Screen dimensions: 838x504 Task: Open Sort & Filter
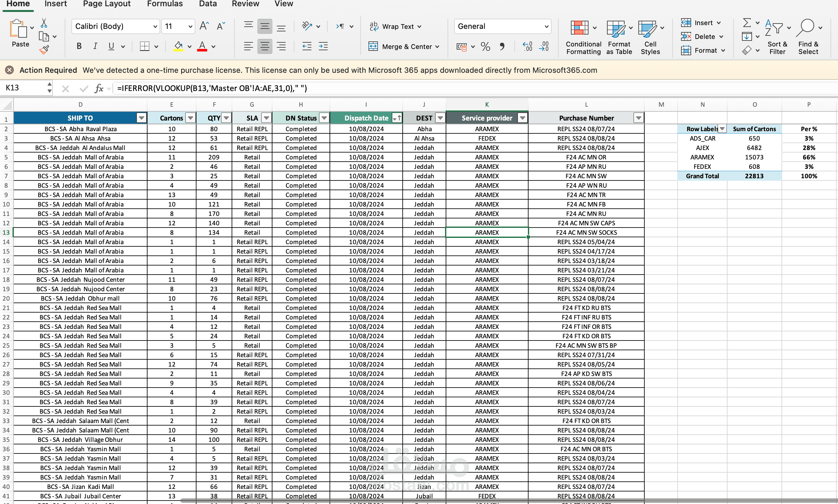pyautogui.click(x=777, y=37)
